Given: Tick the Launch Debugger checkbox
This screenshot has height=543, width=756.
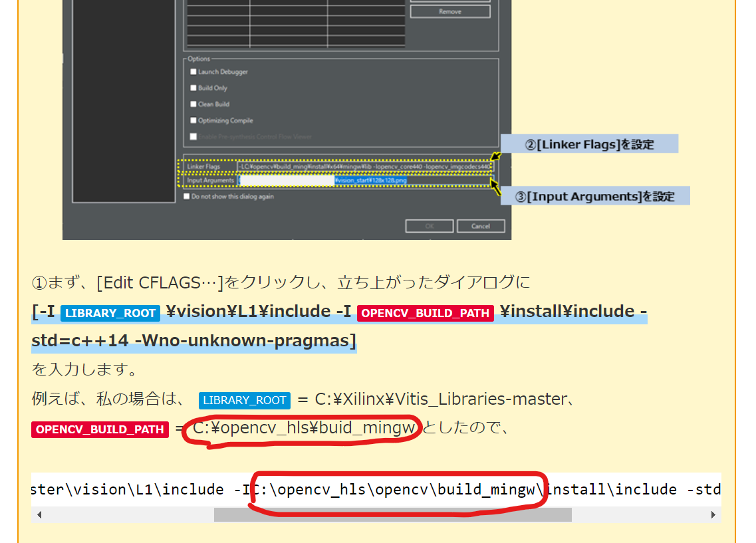Looking at the screenshot, I should 193,72.
